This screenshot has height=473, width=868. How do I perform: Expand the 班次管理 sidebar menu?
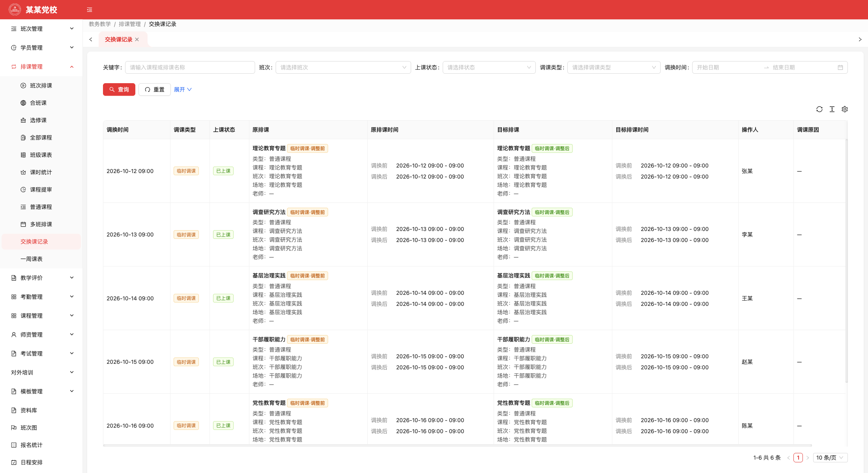(41, 29)
